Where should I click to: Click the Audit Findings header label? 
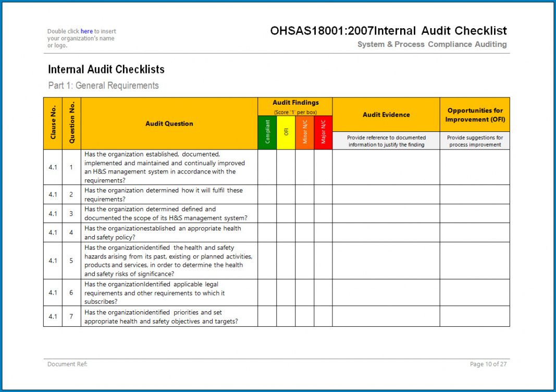coord(295,103)
